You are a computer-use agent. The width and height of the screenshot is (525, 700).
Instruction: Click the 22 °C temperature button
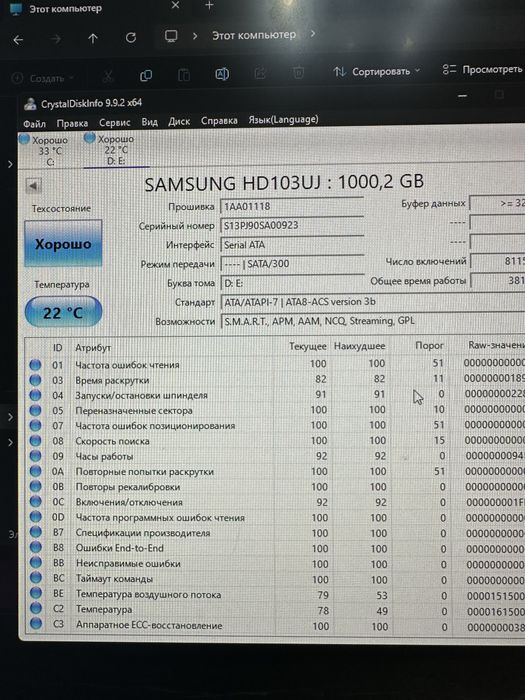(x=63, y=312)
